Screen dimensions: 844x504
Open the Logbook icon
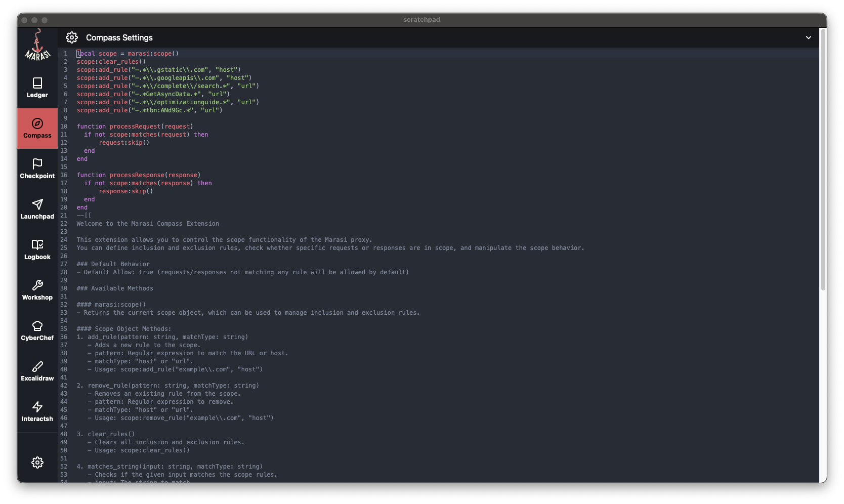pos(37,245)
